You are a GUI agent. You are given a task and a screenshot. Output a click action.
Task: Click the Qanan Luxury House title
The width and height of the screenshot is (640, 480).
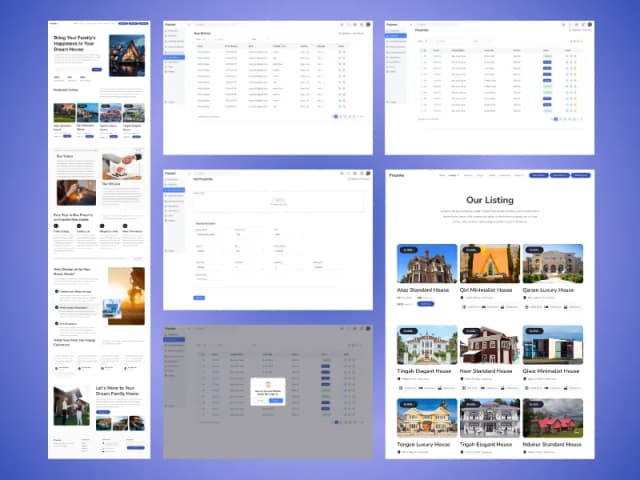(x=548, y=290)
